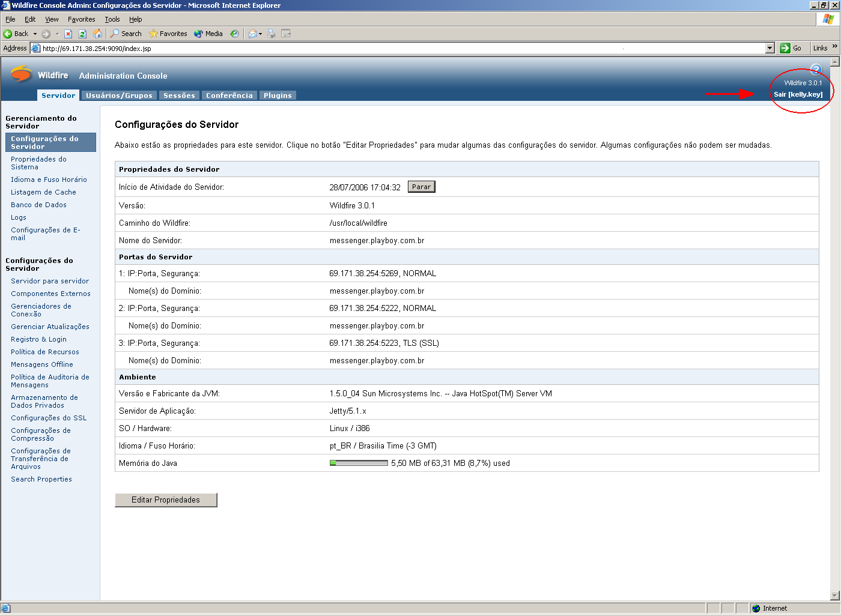Click the page icon beside the URL

tap(36, 48)
